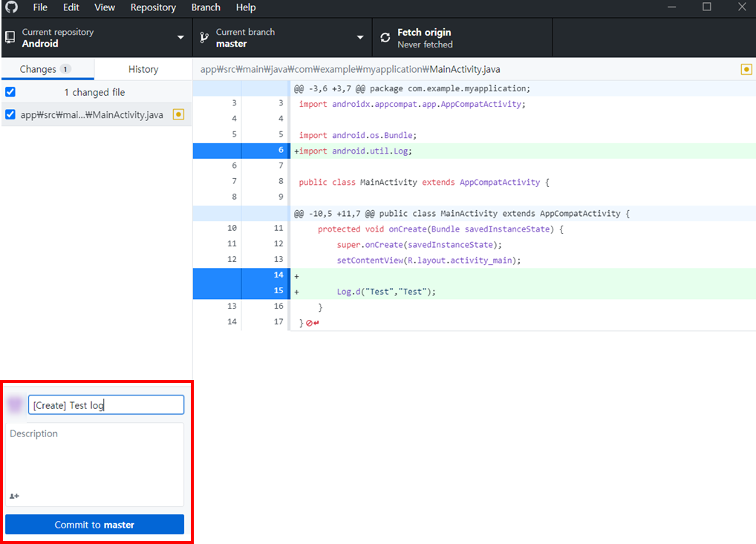The image size is (756, 544).
Task: Click the commit summary input field
Action: pyautogui.click(x=106, y=404)
